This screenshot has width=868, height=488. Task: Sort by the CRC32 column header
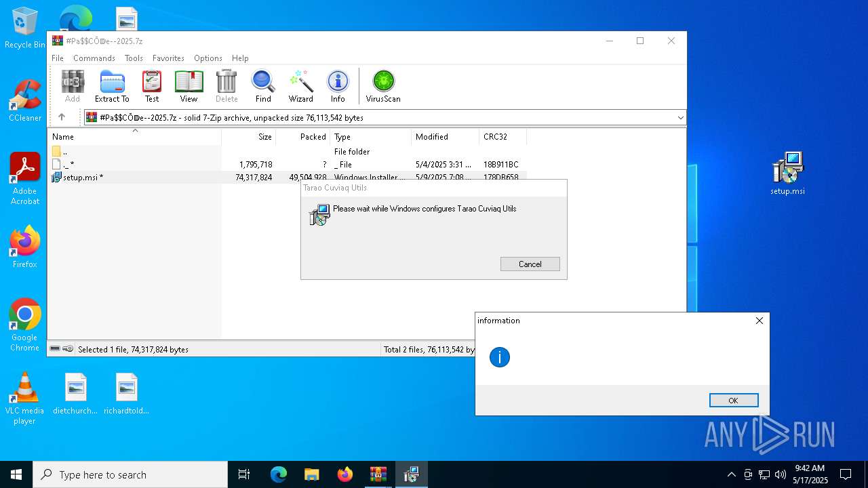(x=502, y=137)
